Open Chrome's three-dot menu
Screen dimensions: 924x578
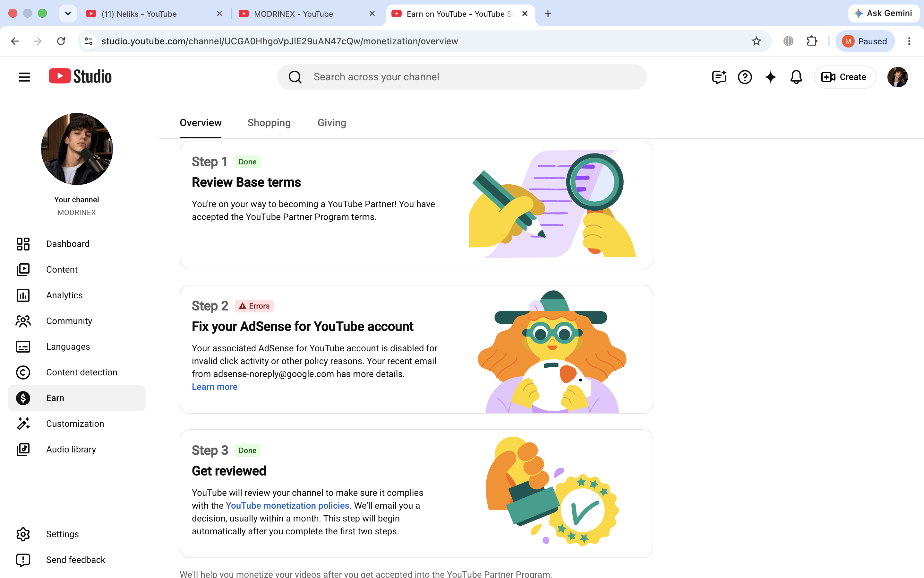[909, 41]
